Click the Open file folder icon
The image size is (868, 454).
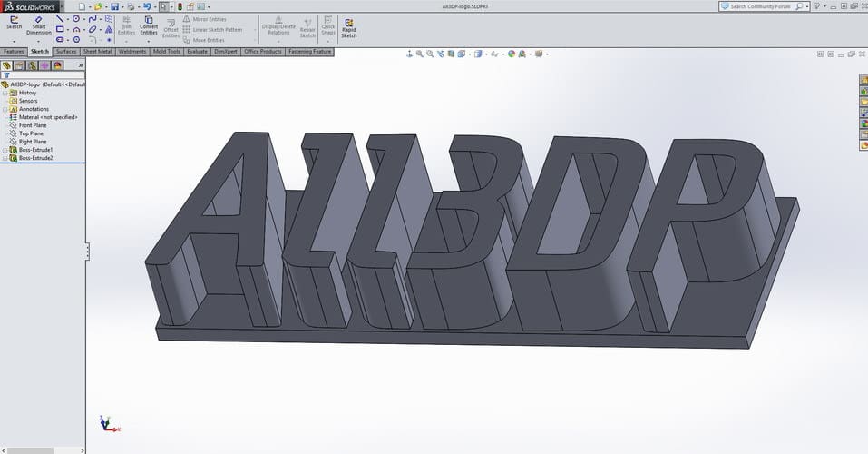point(98,6)
